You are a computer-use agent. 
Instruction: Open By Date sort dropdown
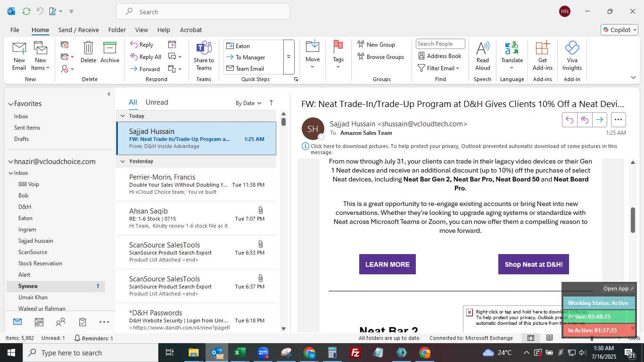tap(248, 103)
